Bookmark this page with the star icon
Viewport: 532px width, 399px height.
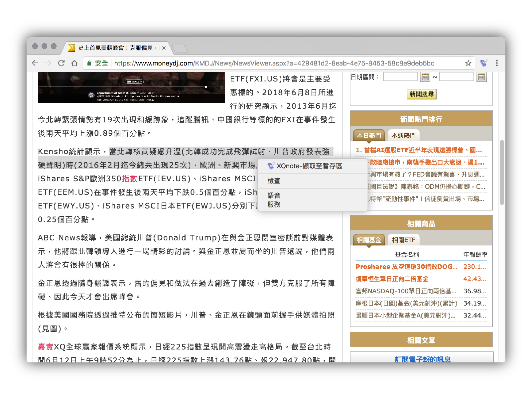[468, 63]
